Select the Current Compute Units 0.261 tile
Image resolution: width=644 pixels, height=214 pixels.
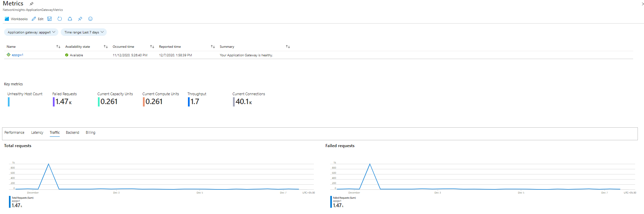[x=160, y=99]
